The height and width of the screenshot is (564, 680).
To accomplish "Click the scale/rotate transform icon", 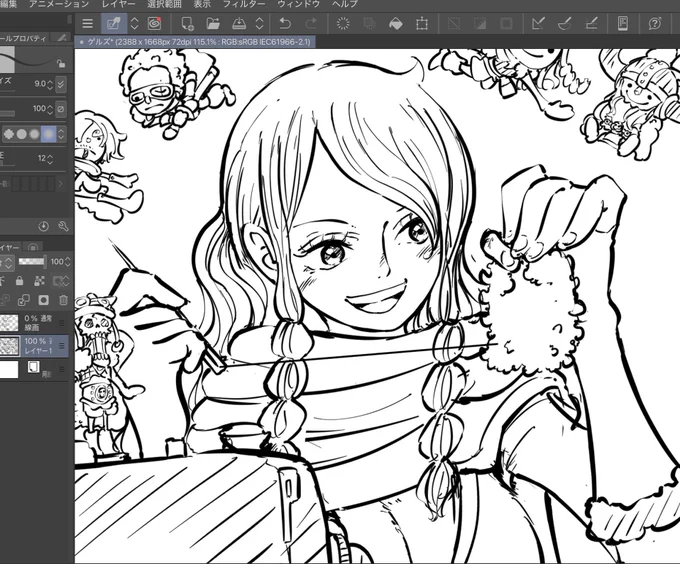I will point(422,23).
